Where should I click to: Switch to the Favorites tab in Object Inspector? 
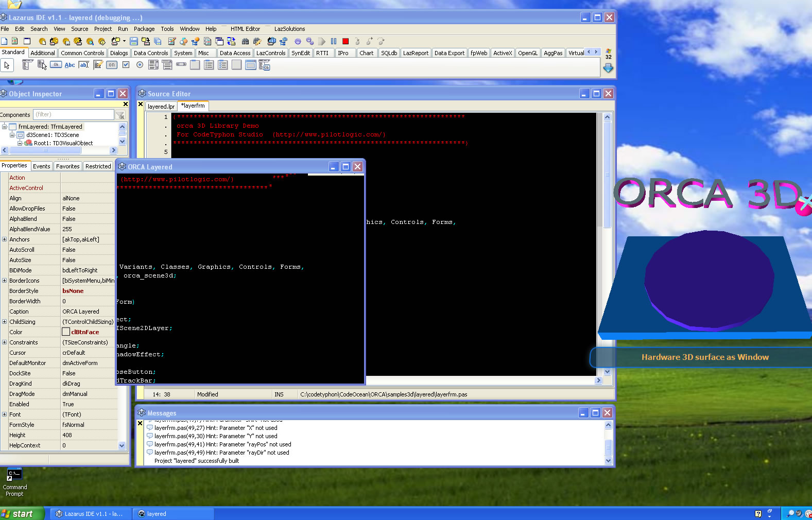[x=67, y=166]
